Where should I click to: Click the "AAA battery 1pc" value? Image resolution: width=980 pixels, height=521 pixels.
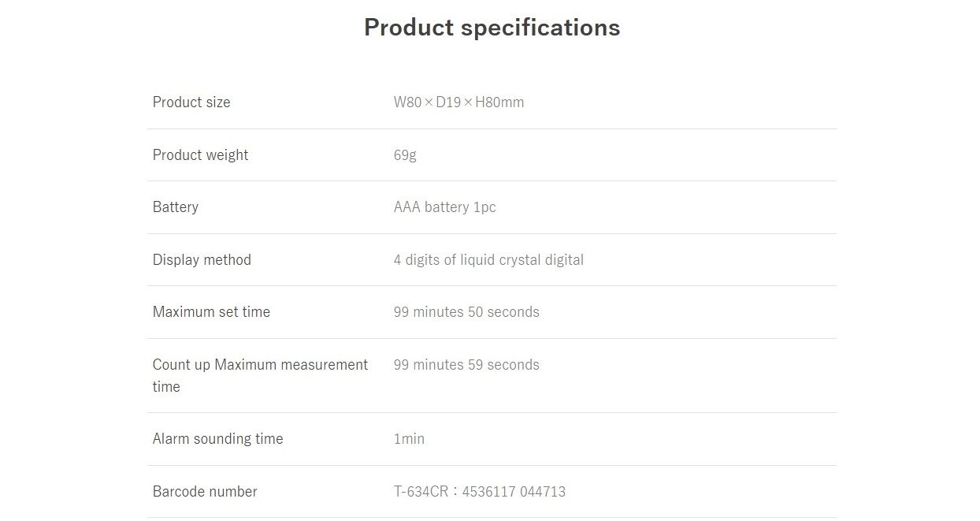444,207
